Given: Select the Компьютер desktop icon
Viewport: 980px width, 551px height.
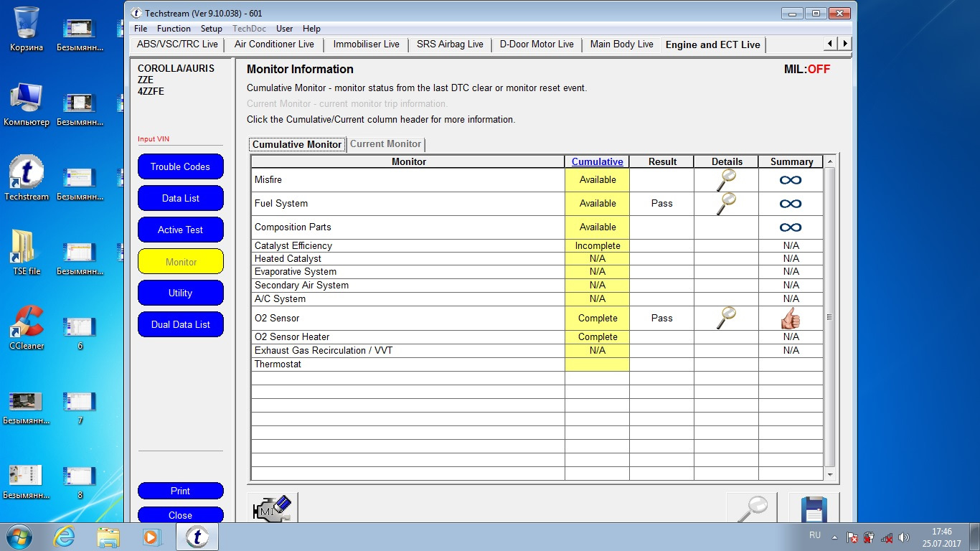Looking at the screenshot, I should [x=27, y=104].
